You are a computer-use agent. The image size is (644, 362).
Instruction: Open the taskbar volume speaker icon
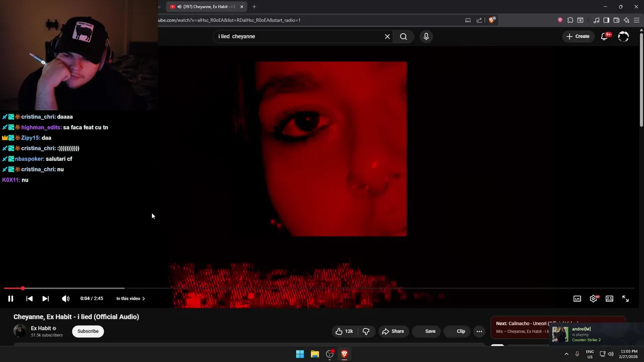coord(610,354)
